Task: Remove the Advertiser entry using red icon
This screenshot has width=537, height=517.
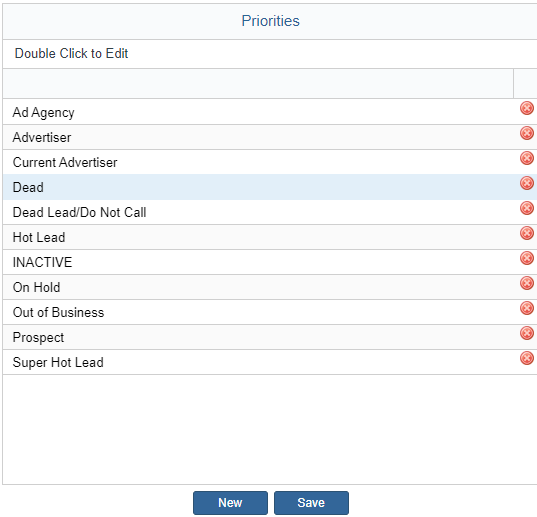Action: click(527, 133)
